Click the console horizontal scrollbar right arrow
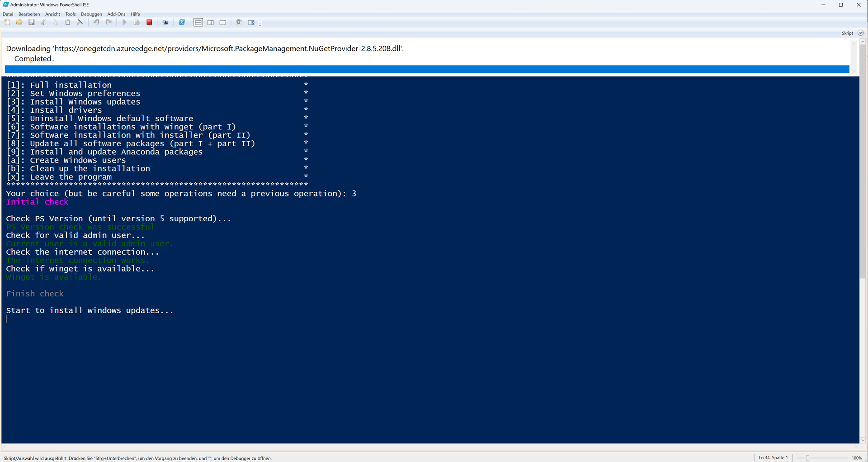 click(x=856, y=447)
